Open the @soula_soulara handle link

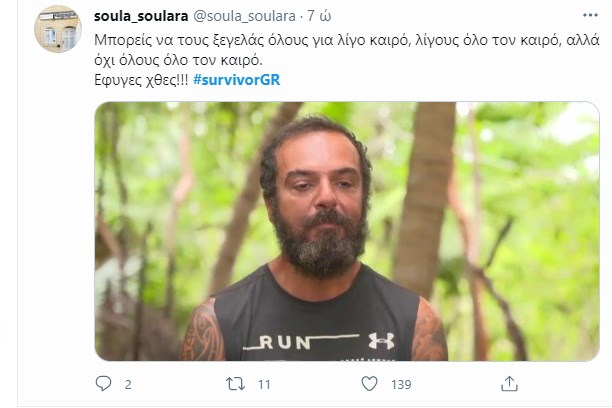[x=245, y=16]
